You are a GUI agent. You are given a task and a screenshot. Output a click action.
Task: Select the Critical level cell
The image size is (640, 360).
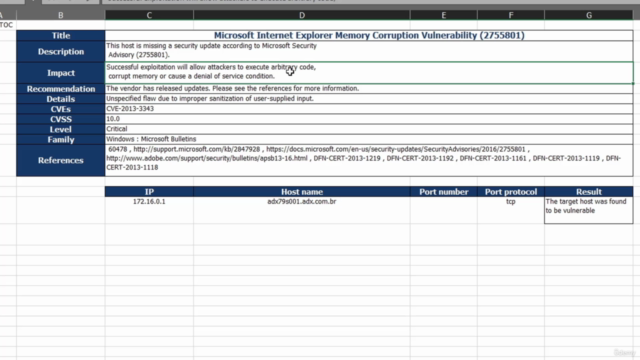[369, 129]
